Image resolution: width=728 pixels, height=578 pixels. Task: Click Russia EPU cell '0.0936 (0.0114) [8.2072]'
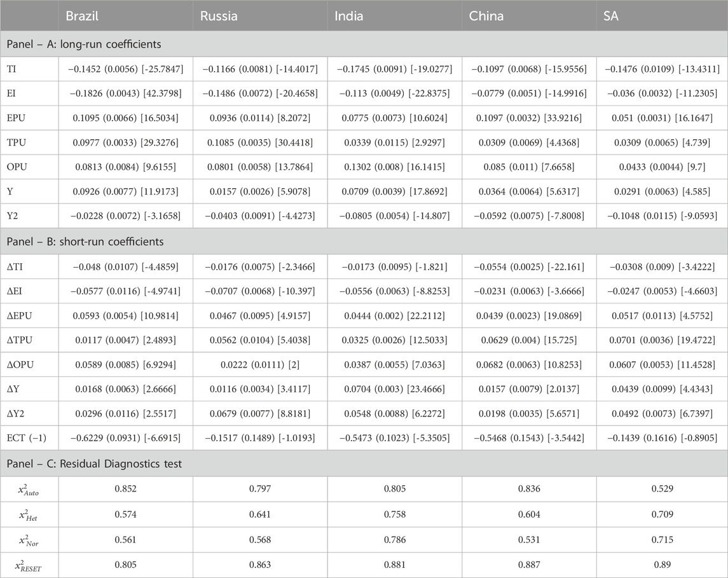pyautogui.click(x=260, y=118)
